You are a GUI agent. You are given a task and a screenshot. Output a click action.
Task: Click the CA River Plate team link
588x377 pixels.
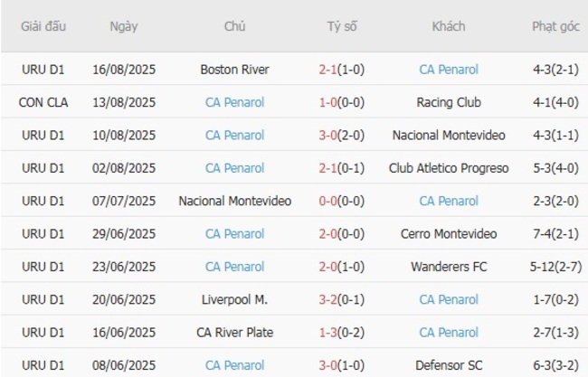[235, 333]
